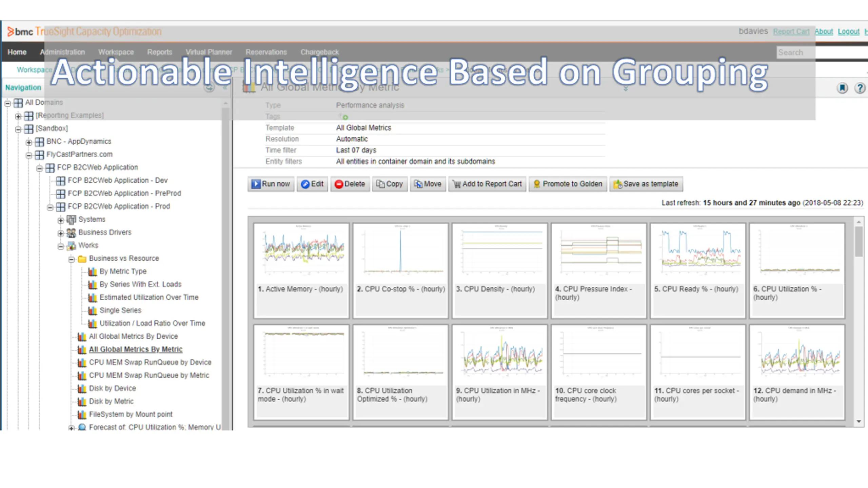This screenshot has width=868, height=488.
Task: Collapse the Works node
Action: coord(61,246)
